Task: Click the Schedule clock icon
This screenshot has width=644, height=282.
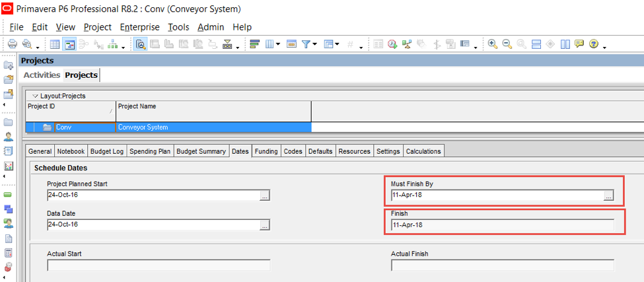Action: click(392, 44)
